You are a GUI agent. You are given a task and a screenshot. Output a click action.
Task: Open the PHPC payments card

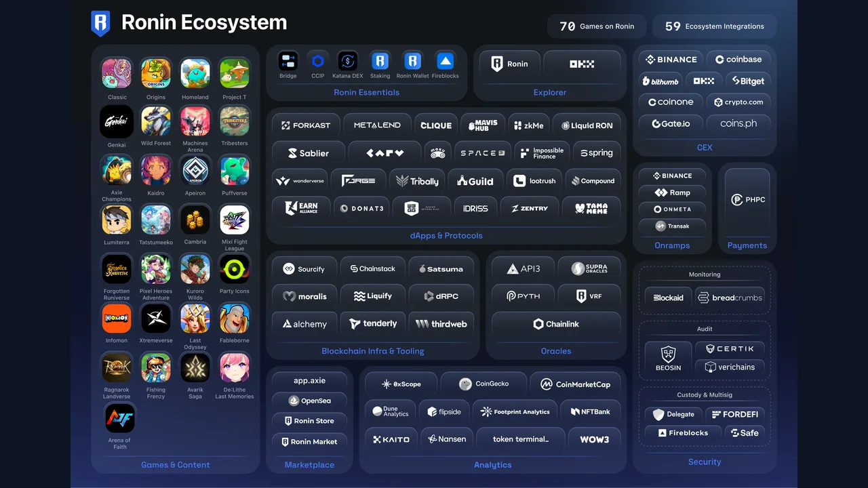pos(747,200)
